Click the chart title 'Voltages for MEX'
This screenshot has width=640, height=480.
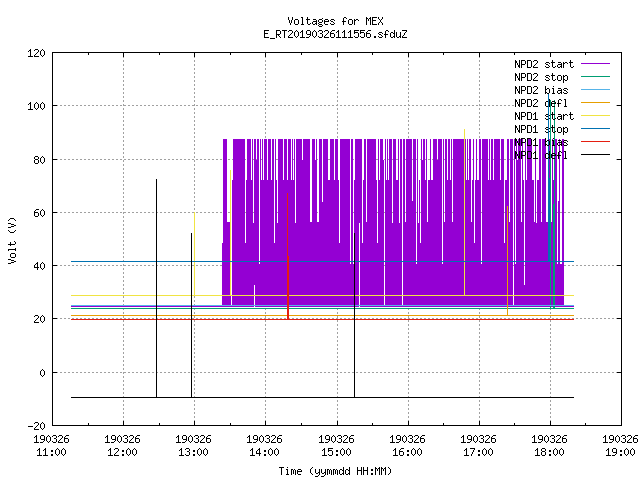click(x=335, y=21)
